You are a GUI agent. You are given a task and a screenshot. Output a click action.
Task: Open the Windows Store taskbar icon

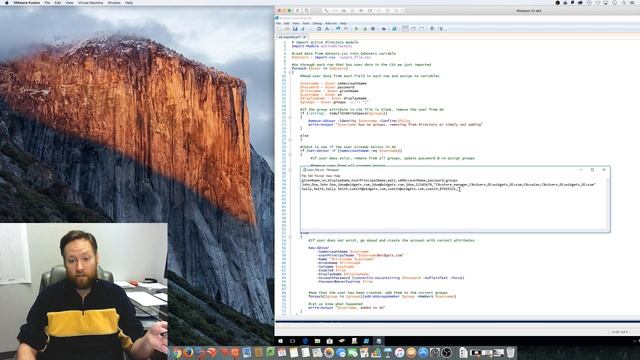330,341
